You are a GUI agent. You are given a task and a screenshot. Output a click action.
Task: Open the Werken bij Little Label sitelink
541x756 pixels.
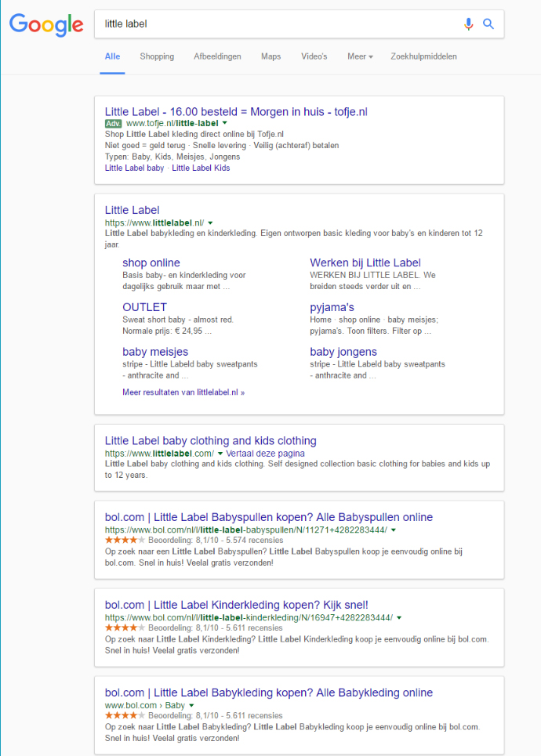point(365,262)
